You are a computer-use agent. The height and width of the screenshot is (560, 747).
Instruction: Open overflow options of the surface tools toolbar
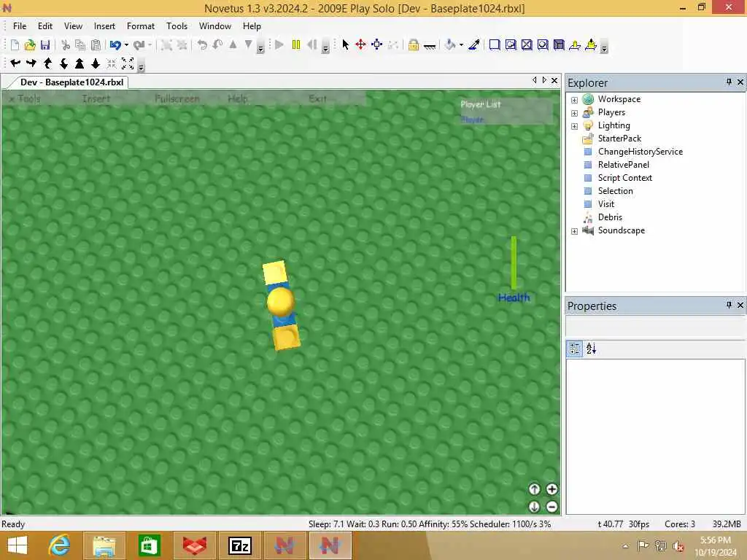click(x=604, y=47)
